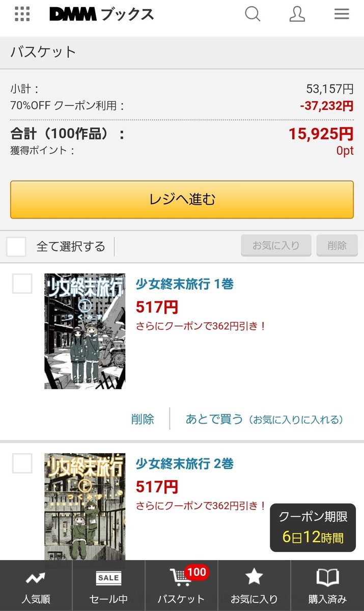Click 削除 link under volume 1
Screen dimensions: 364x611
pyautogui.click(x=143, y=419)
